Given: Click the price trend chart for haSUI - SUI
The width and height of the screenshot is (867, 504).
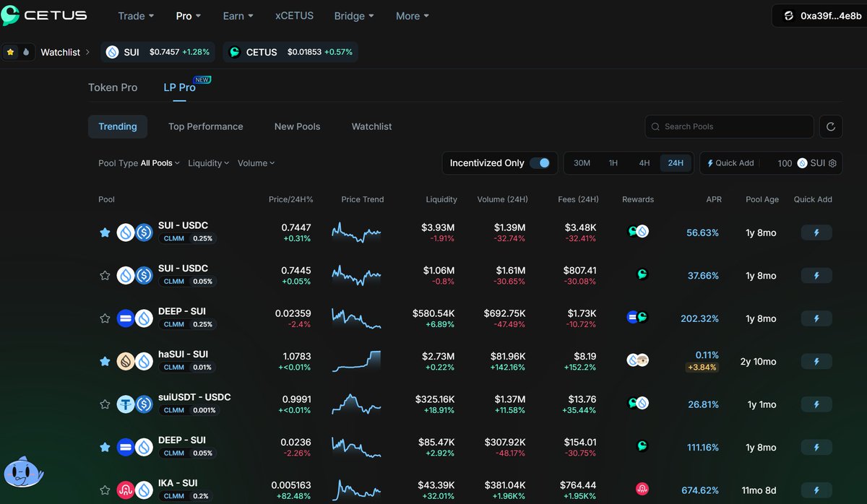Looking at the screenshot, I should [x=356, y=361].
